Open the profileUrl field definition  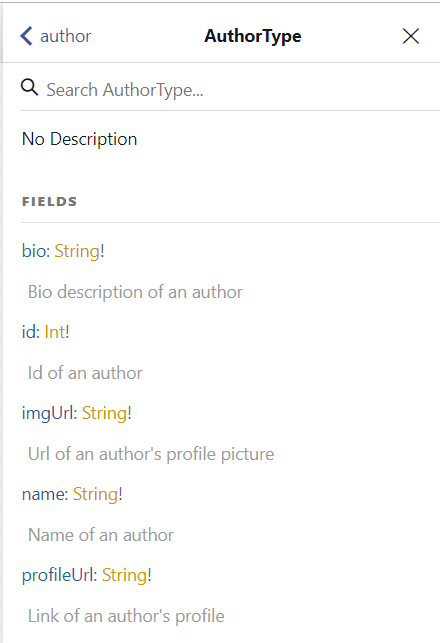coord(56,575)
